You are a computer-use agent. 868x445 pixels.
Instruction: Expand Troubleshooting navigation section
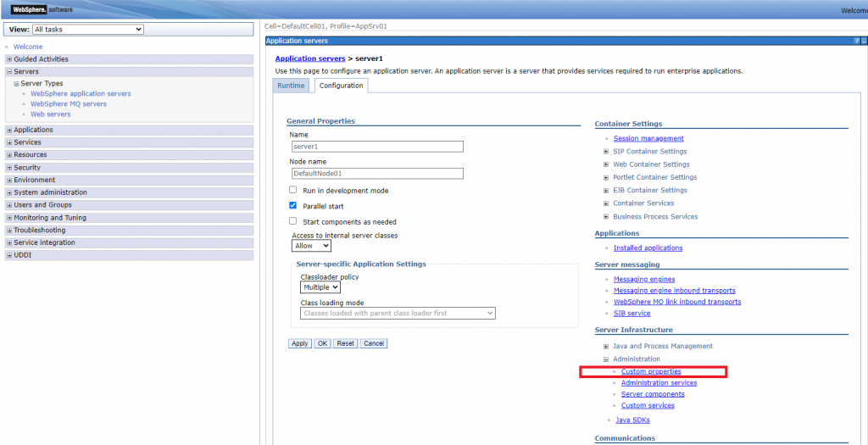tap(9, 231)
